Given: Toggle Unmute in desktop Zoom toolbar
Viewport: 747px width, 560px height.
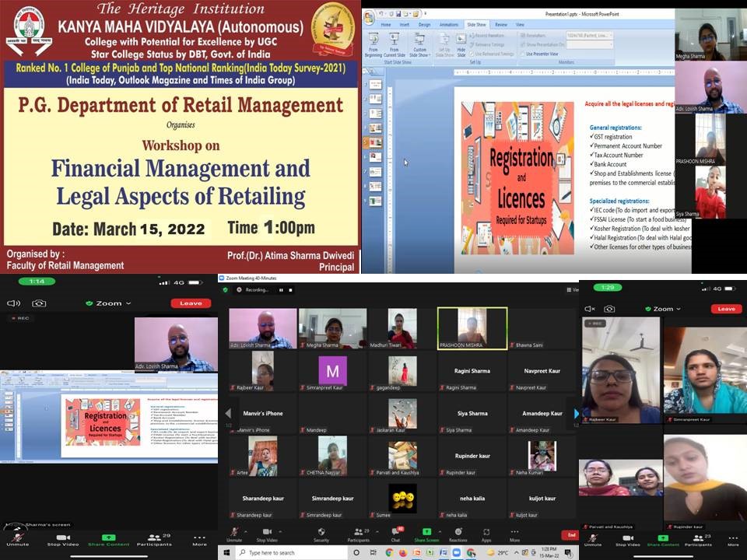Looking at the screenshot, I should [x=234, y=534].
